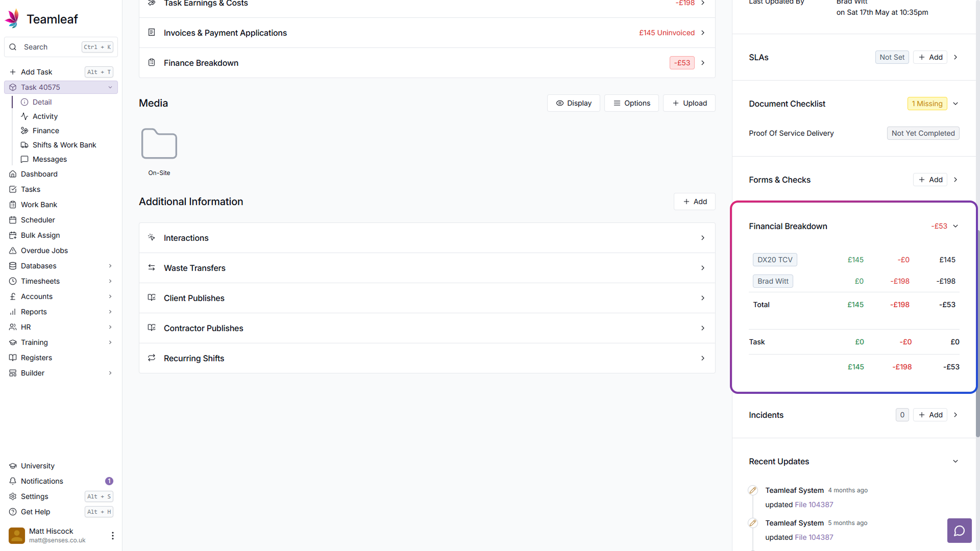Expand the Databases sidebar submenu

[110, 266]
